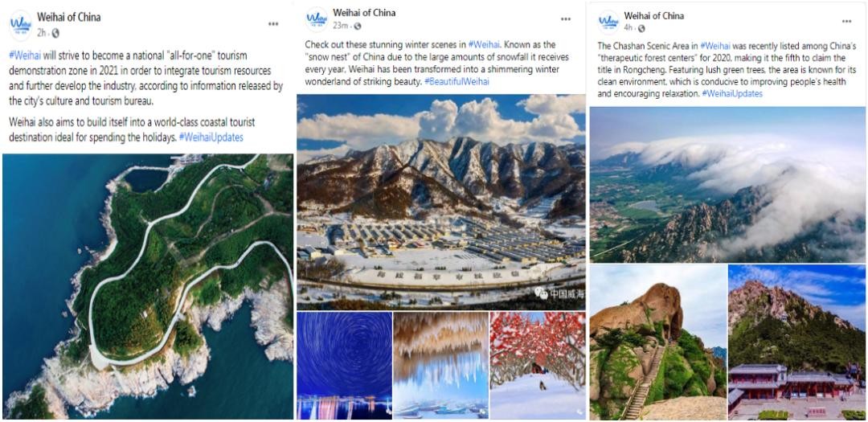Open the red-roofed temple photo
This screenshot has height=422, width=868.
coord(797,342)
